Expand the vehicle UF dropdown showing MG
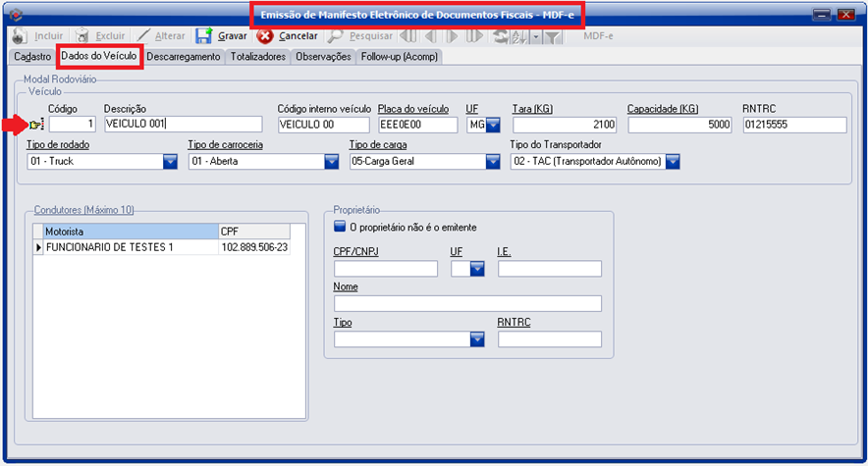The height and width of the screenshot is (466, 868). pos(493,125)
